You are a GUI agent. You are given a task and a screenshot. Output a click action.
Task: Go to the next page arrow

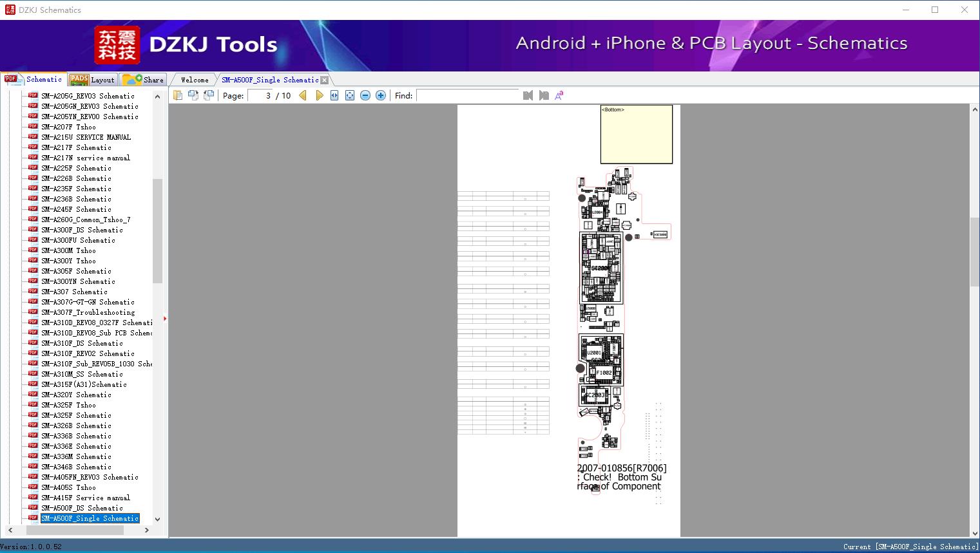[x=319, y=95]
